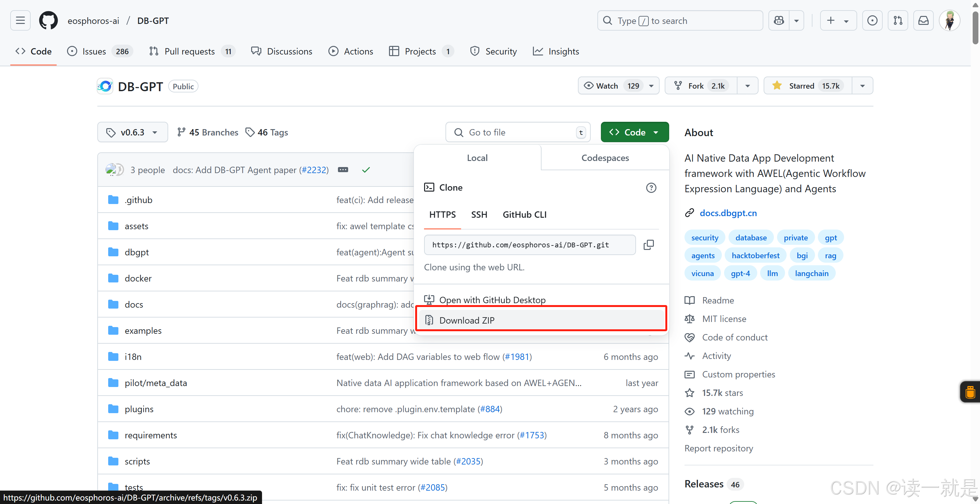
Task: Expand the Fork options dropdown arrow
Action: [747, 86]
